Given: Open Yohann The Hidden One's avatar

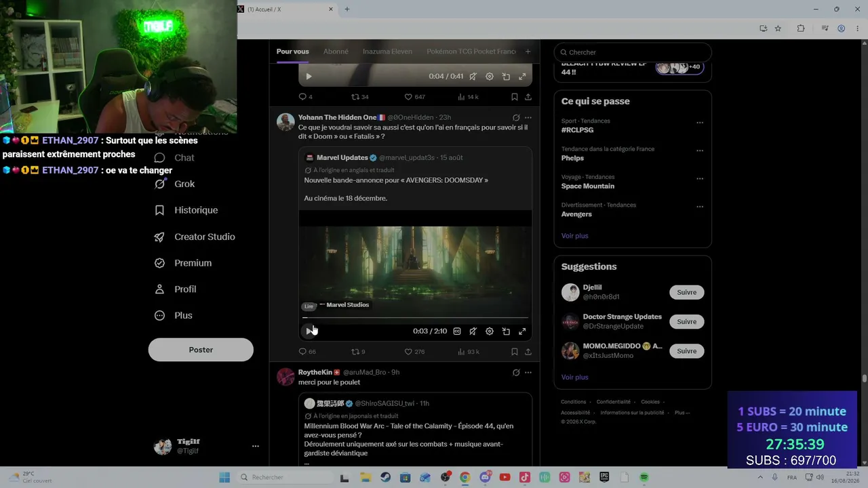Looking at the screenshot, I should [285, 122].
